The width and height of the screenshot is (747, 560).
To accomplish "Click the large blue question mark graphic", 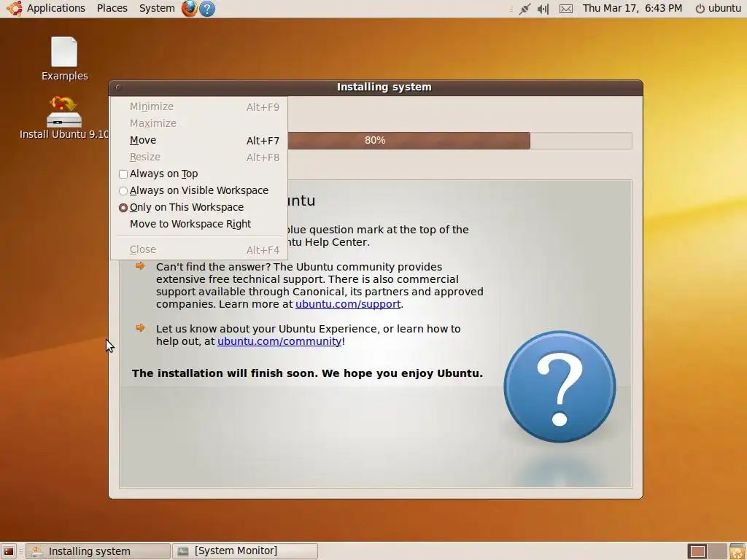I will 560,386.
